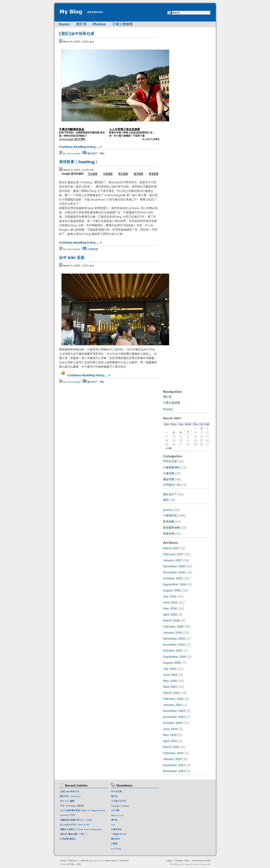
Task: Click folder icon under the hosting post
Action: coord(85,248)
